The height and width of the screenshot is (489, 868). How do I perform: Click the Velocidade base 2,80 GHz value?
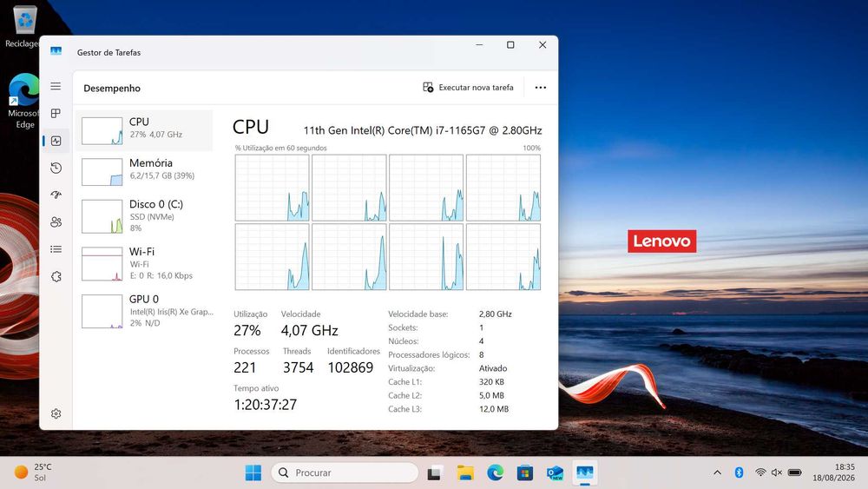point(496,314)
